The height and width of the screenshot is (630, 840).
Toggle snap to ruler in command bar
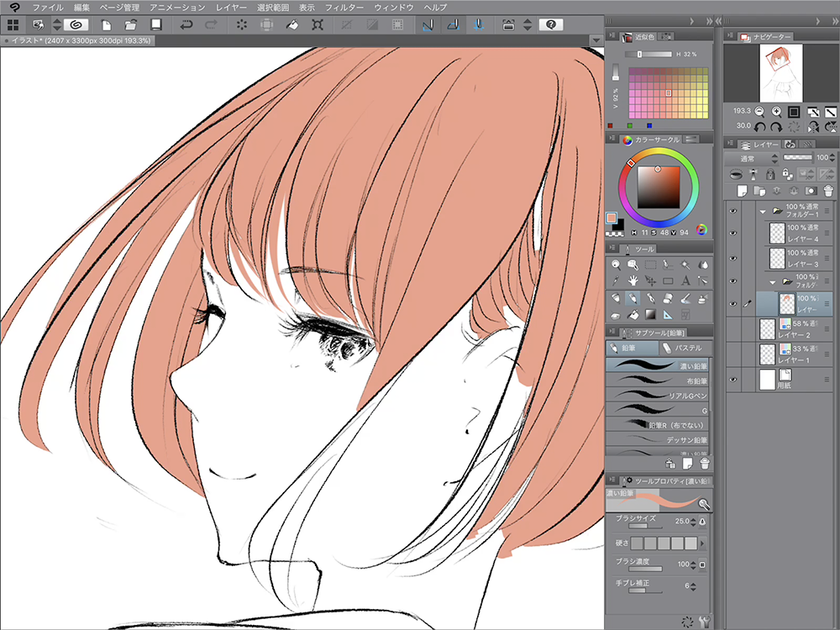[428, 24]
